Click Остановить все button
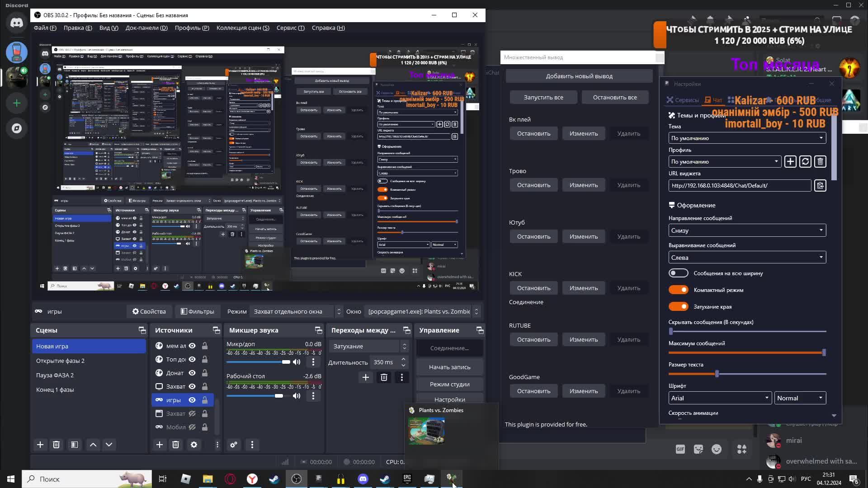This screenshot has width=868, height=488. [615, 97]
